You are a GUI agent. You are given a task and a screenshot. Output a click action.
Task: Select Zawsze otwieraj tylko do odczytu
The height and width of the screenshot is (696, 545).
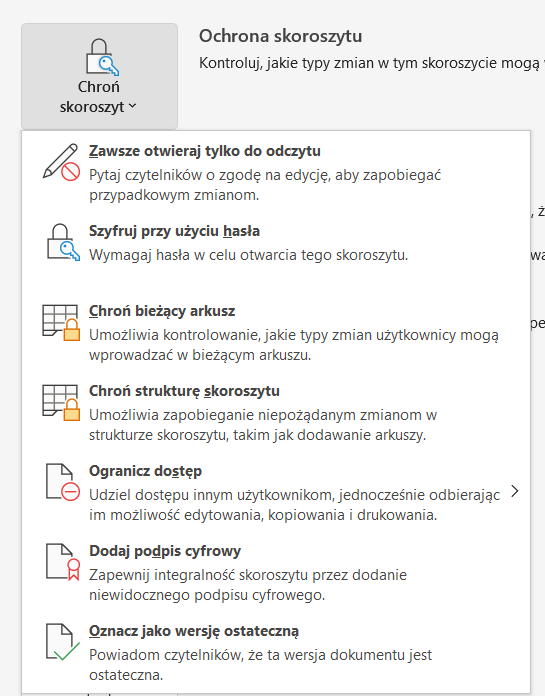coord(276,172)
